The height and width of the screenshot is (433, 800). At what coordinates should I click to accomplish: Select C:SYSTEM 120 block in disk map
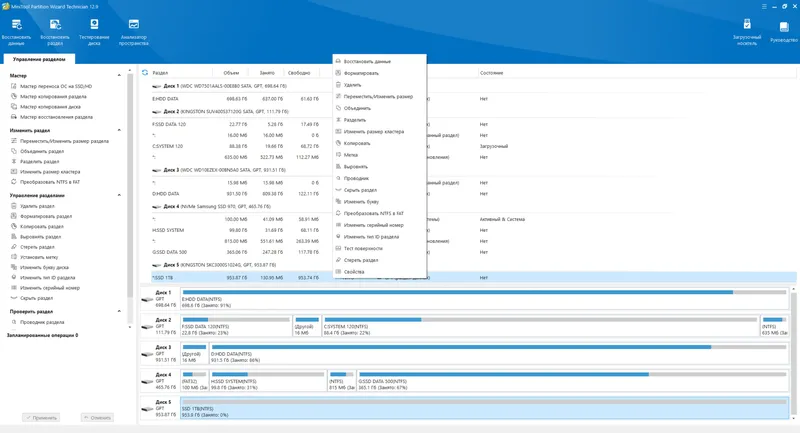click(540, 326)
